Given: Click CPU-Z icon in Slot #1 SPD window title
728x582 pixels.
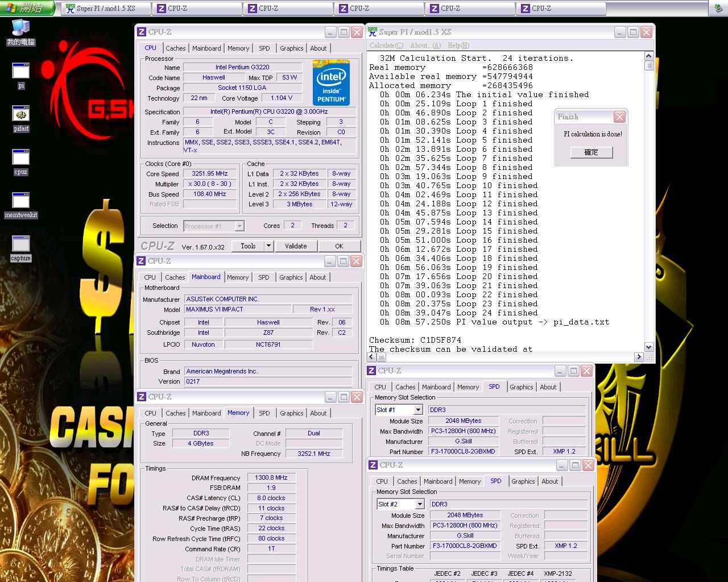Looking at the screenshot, I should [x=371, y=371].
